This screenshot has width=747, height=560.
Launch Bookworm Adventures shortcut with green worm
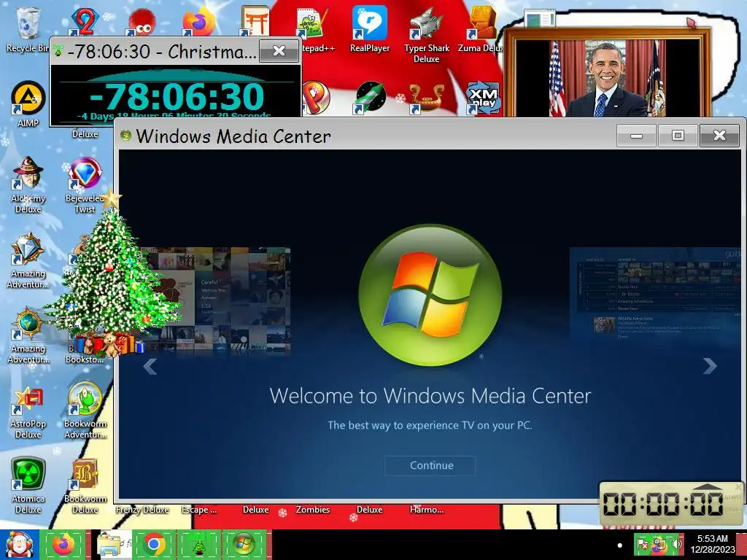coord(85,411)
